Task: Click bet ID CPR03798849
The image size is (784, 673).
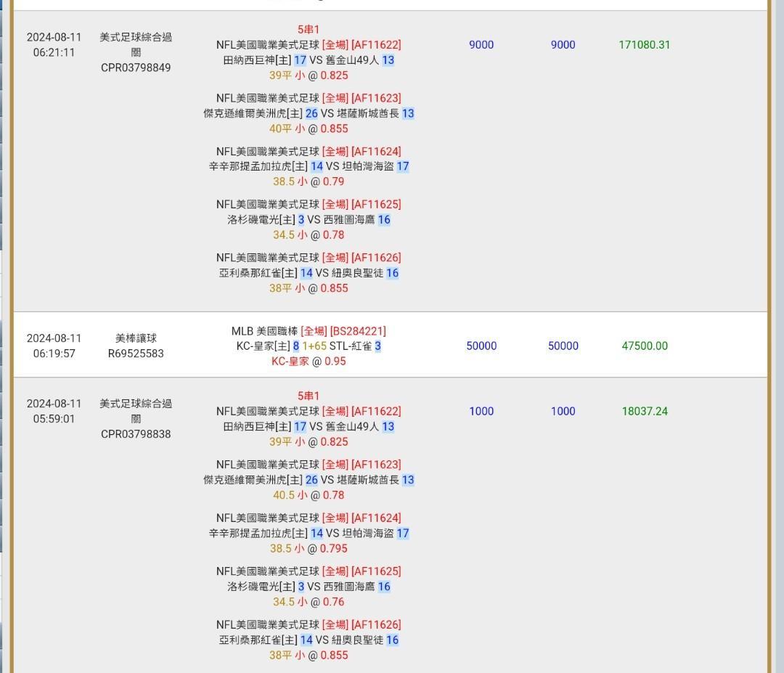Action: (136, 68)
